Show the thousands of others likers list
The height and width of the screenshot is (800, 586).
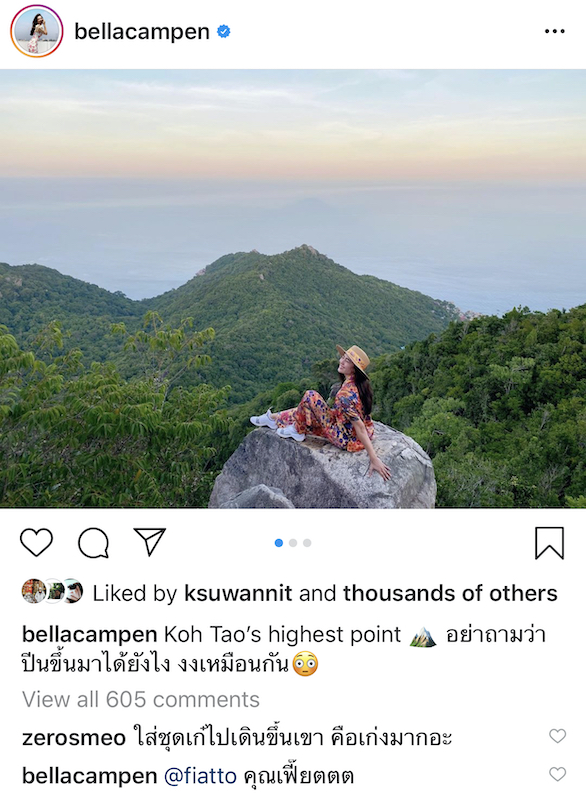click(450, 593)
